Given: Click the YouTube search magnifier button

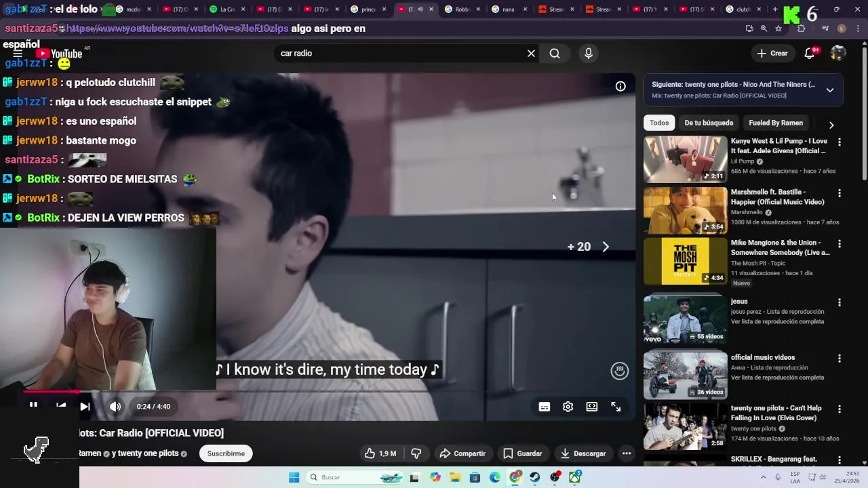Looking at the screenshot, I should coord(555,54).
